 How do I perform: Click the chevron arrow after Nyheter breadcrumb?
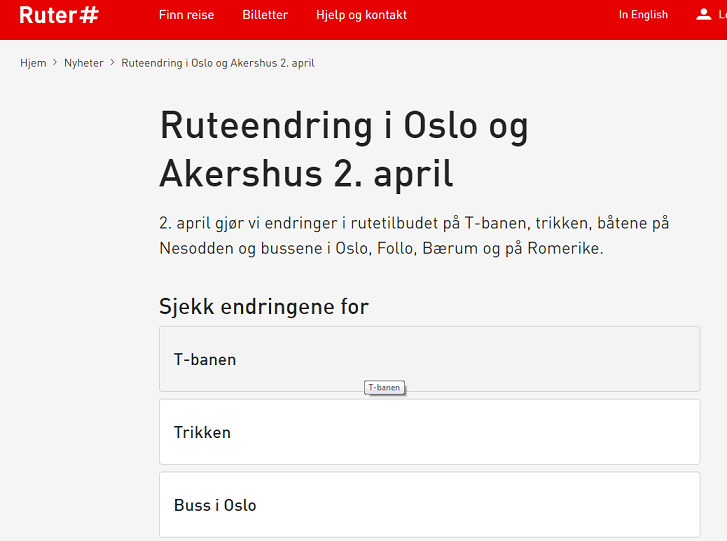[112, 63]
